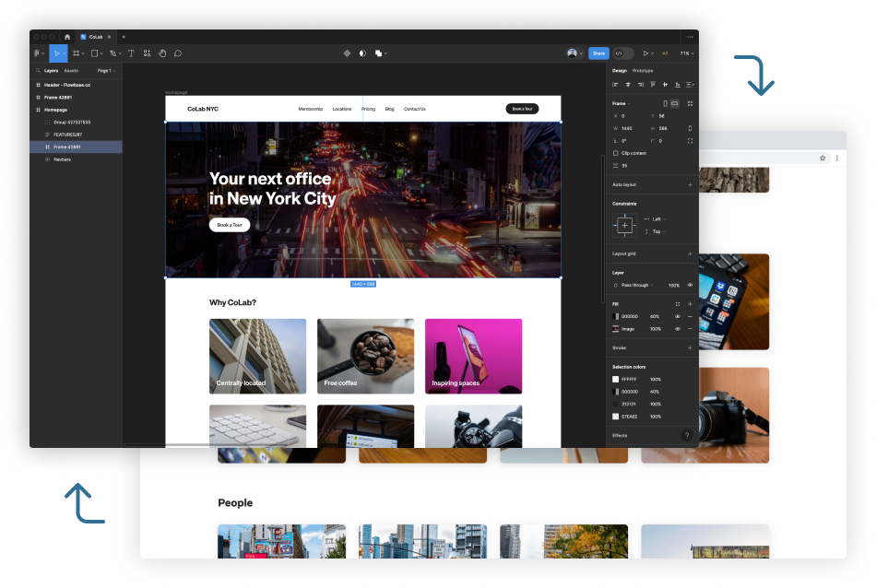Viewport: 876px width, 588px height.
Task: Toggle visibility of the Image fill
Action: (678, 328)
